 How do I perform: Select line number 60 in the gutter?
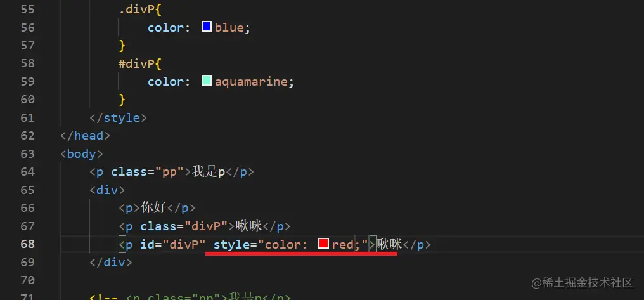tap(27, 100)
